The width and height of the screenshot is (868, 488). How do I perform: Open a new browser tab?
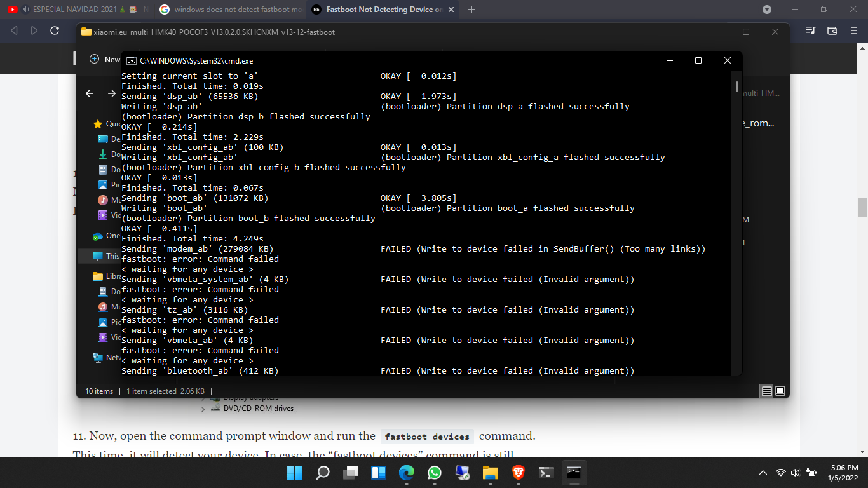pyautogui.click(x=471, y=10)
